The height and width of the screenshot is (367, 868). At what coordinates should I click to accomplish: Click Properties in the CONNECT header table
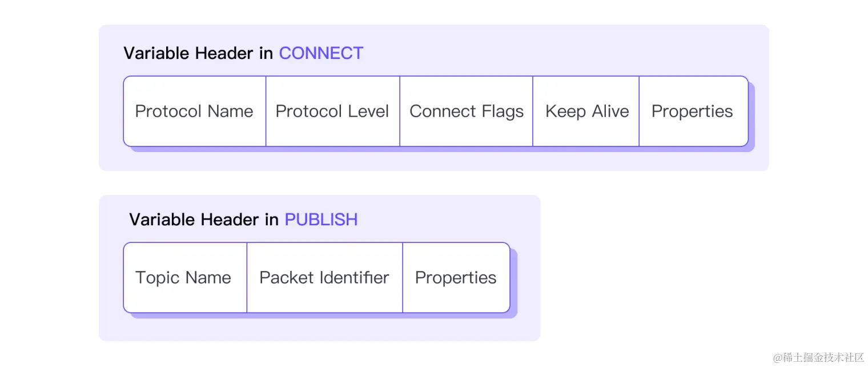click(x=693, y=111)
